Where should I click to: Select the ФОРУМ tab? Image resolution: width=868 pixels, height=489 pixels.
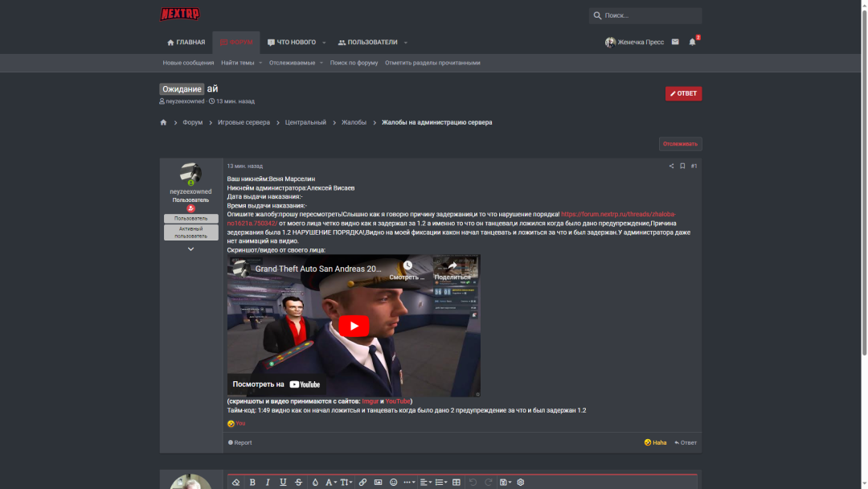pos(236,42)
